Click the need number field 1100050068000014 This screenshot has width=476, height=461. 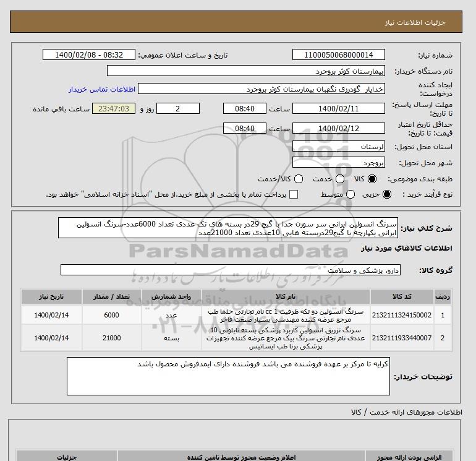[339, 55]
